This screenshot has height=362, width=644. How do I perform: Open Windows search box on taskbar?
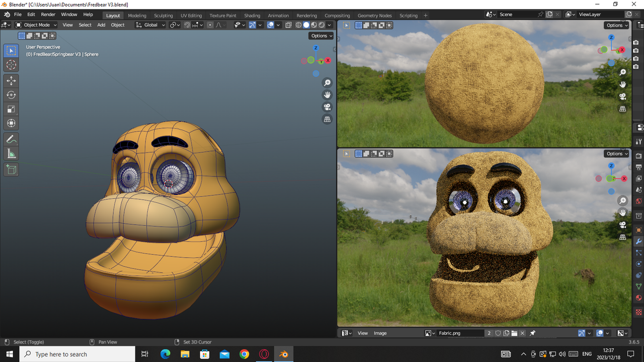pyautogui.click(x=77, y=354)
